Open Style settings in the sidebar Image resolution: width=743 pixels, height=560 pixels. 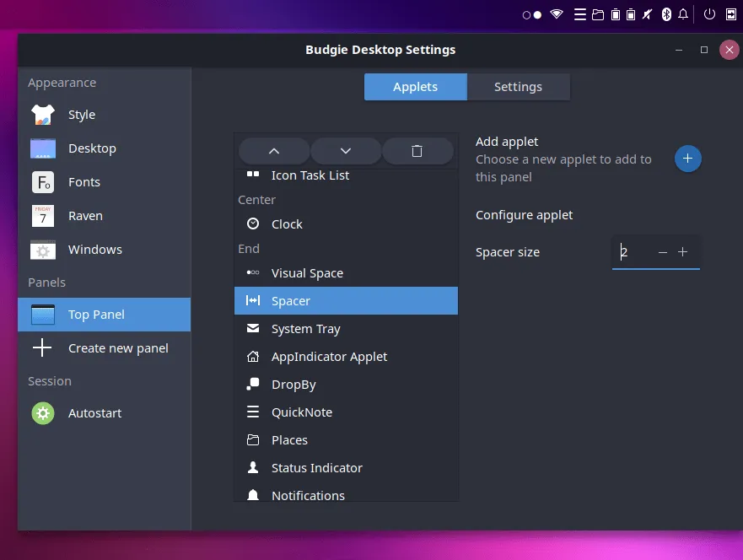click(x=82, y=115)
